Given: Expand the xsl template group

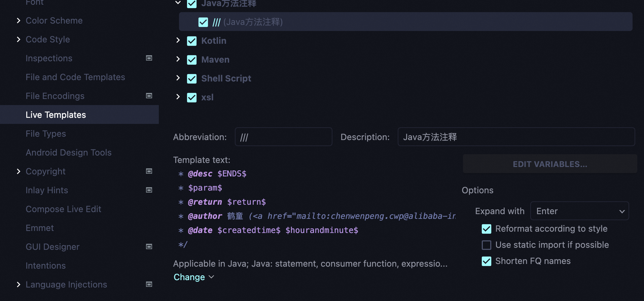Looking at the screenshot, I should (178, 97).
